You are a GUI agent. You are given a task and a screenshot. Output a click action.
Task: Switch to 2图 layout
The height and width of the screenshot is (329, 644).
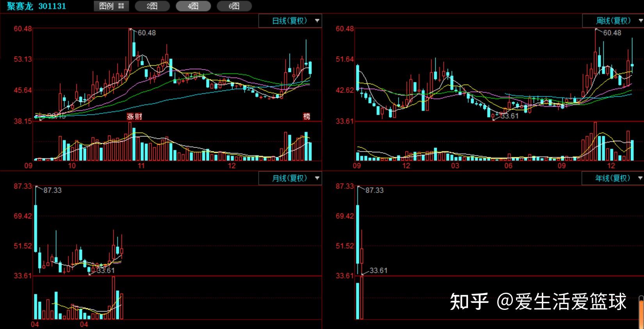tap(152, 6)
